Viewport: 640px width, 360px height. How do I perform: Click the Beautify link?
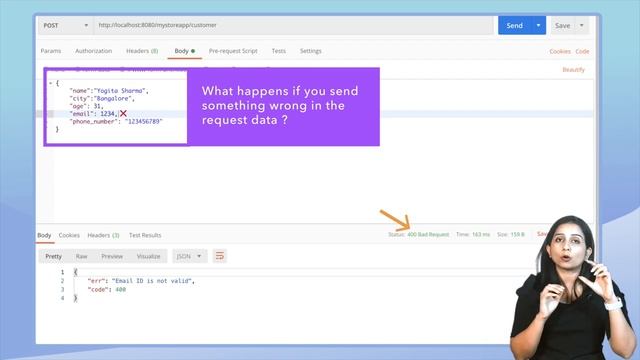[x=573, y=70]
